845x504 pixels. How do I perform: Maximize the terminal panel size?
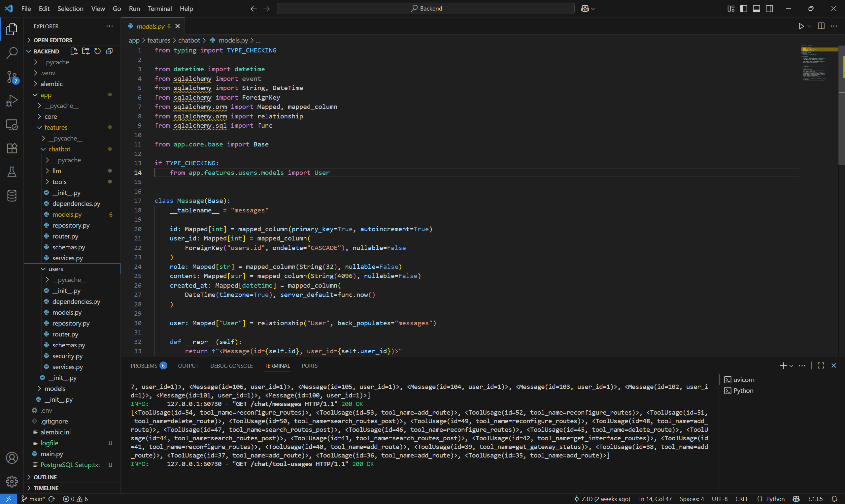click(x=821, y=365)
